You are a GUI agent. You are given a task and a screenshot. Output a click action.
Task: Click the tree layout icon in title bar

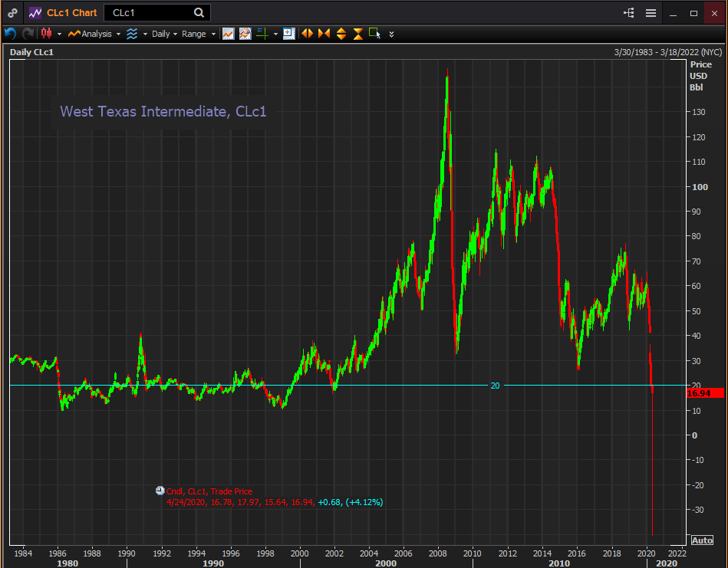628,13
